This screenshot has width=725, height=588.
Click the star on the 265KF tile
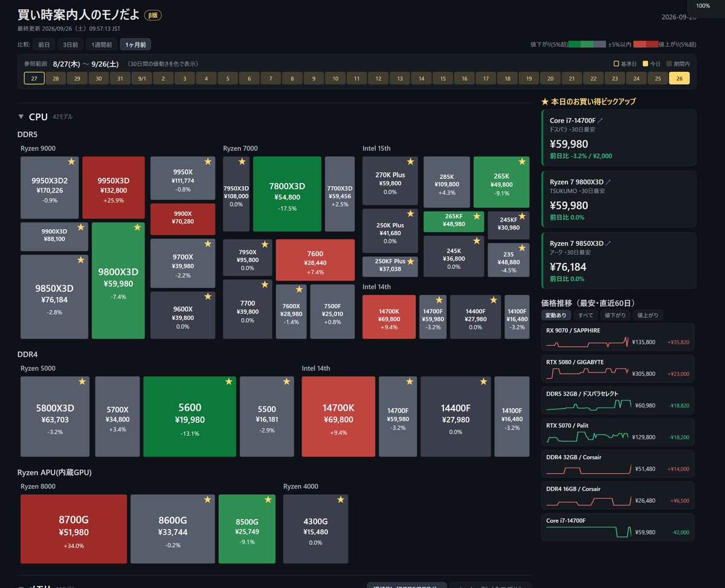click(477, 216)
